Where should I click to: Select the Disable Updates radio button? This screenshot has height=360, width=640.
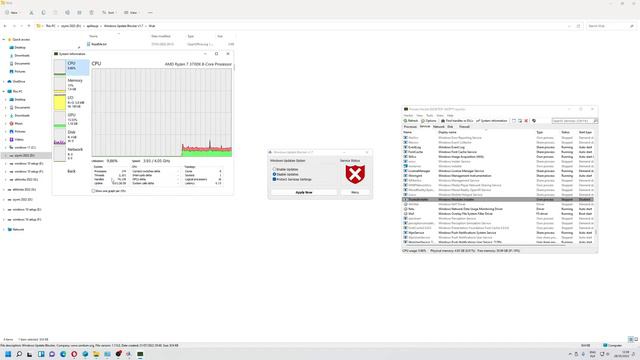click(274, 174)
